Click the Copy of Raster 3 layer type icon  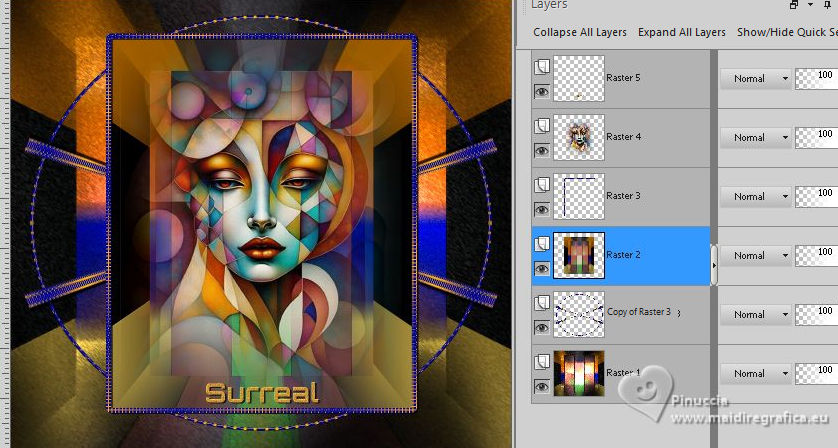pos(541,302)
